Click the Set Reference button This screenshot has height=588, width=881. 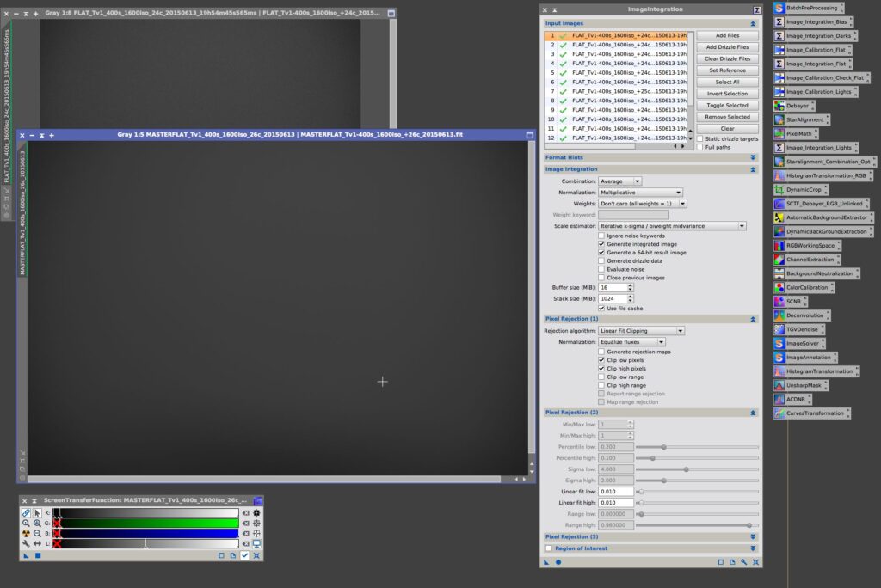[x=727, y=70]
